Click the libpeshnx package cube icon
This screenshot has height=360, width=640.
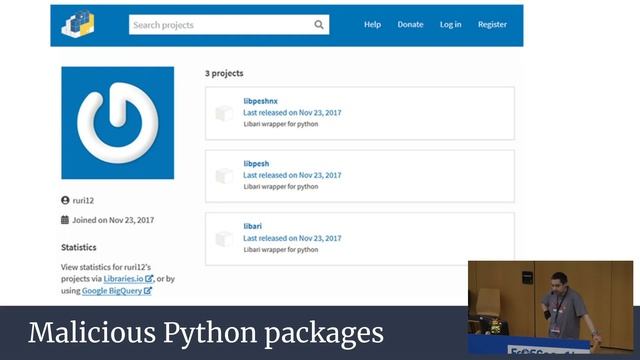pos(224,113)
